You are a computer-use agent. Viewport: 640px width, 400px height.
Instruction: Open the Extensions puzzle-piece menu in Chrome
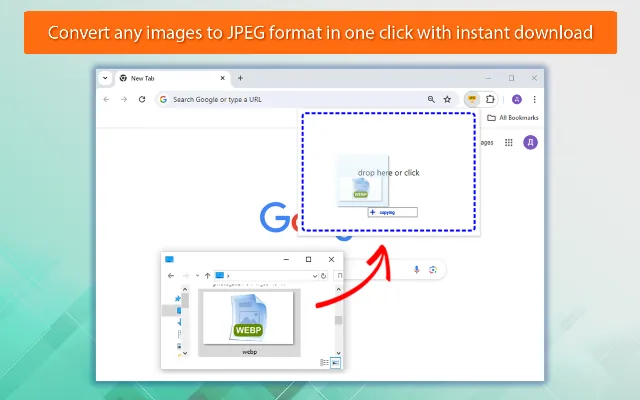[x=490, y=99]
